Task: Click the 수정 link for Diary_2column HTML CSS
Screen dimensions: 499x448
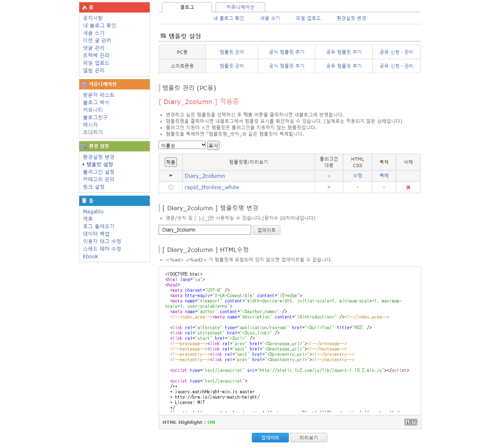Action: pos(358,176)
